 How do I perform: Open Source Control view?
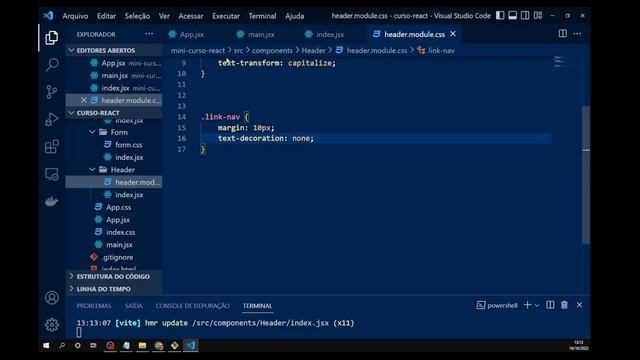pyautogui.click(x=52, y=92)
